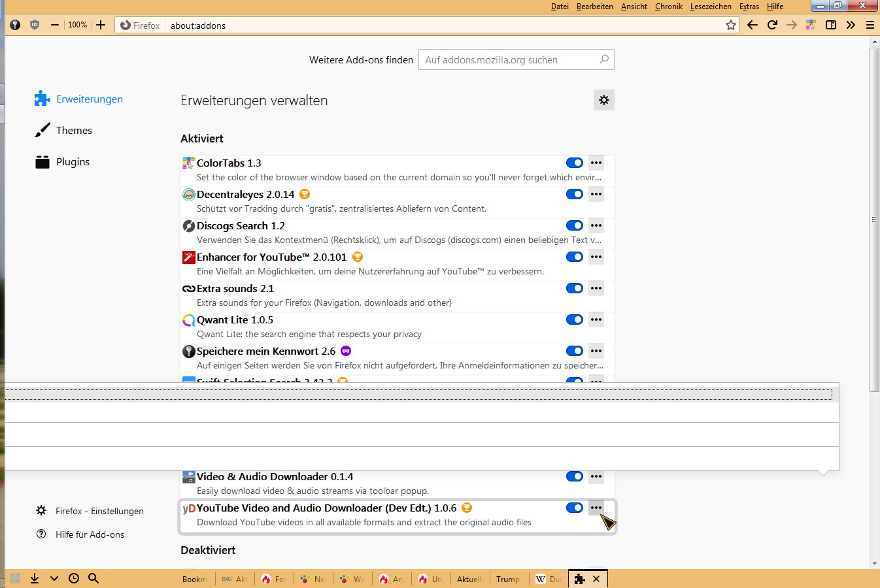Bookmark this page with the star icon
The height and width of the screenshot is (588, 880).
click(731, 25)
